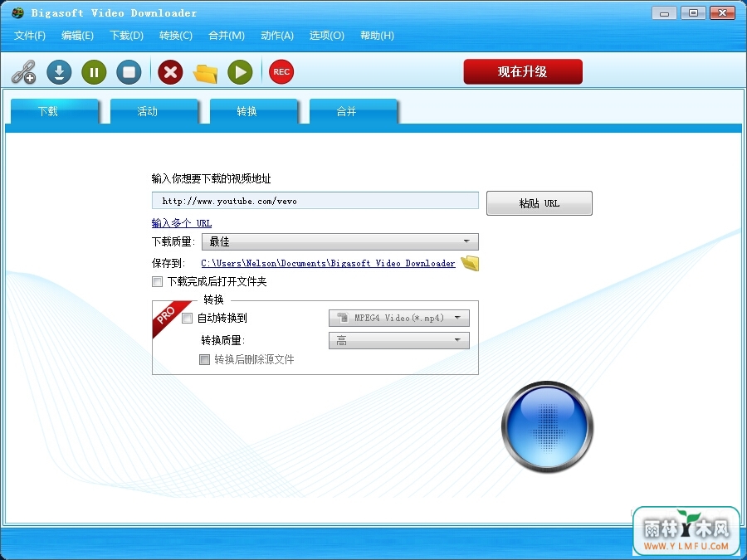Open the 选项(O) menu

[327, 35]
